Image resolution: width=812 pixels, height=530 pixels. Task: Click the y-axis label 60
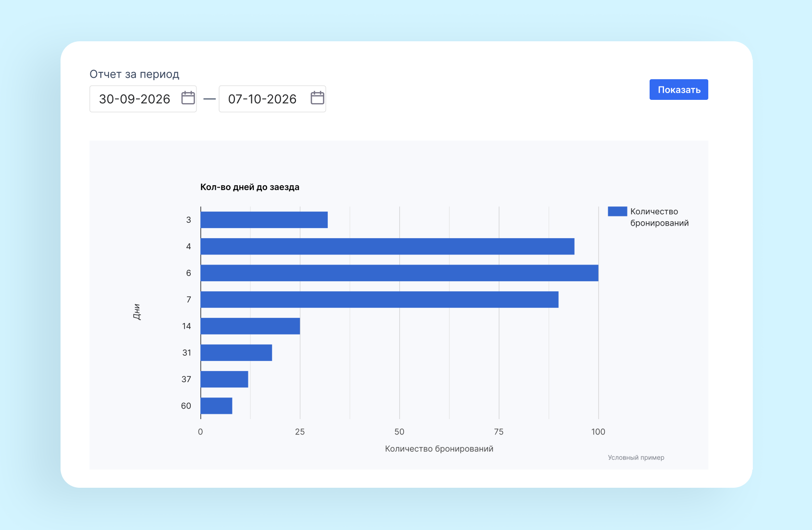pos(186,406)
